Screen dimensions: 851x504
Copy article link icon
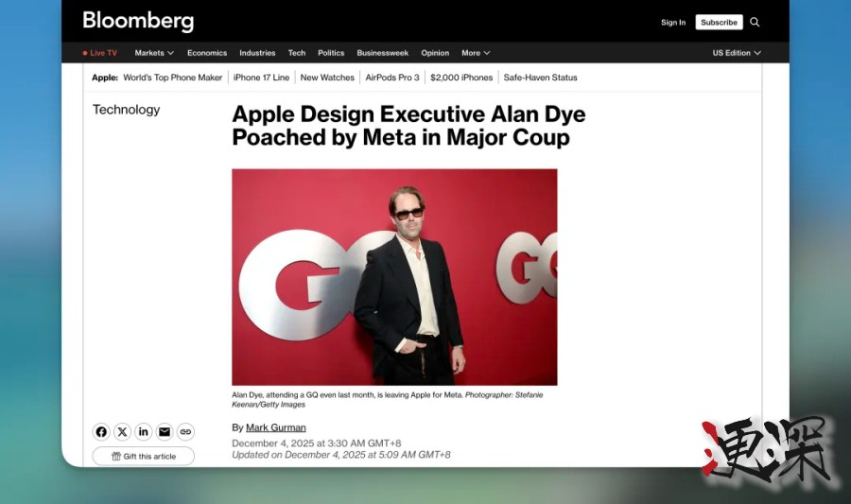coord(185,432)
